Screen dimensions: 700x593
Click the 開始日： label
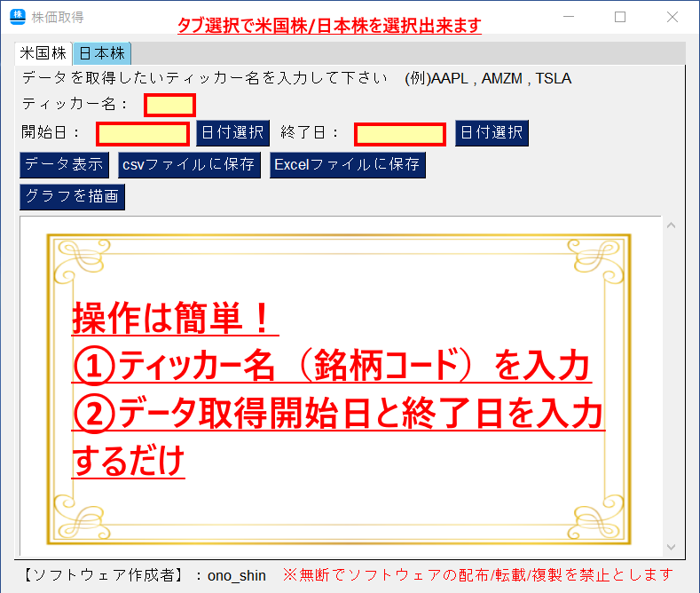(51, 132)
